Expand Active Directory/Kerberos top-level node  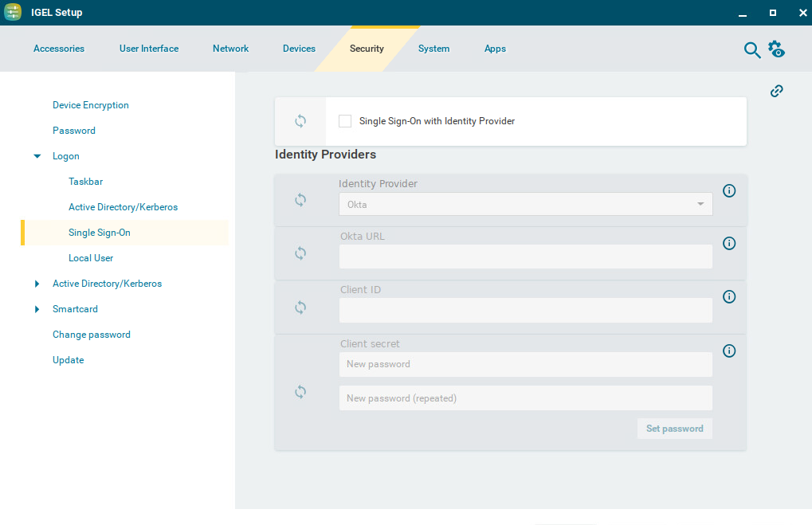(37, 284)
